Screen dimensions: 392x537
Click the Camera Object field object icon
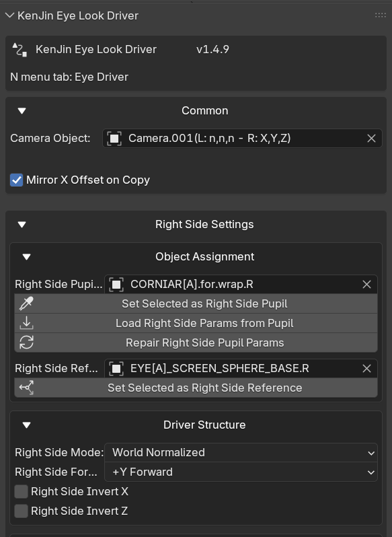[114, 139]
